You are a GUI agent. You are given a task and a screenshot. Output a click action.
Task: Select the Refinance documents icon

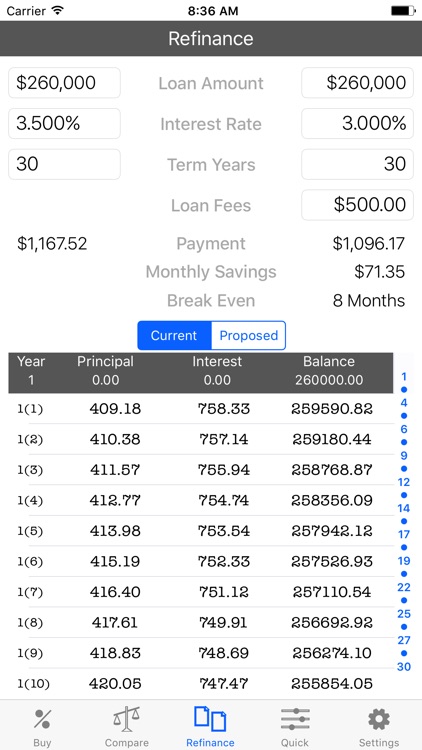coord(210,719)
